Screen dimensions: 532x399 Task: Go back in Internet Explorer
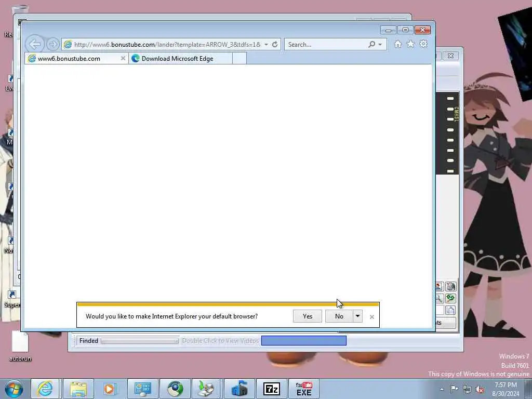click(x=35, y=44)
